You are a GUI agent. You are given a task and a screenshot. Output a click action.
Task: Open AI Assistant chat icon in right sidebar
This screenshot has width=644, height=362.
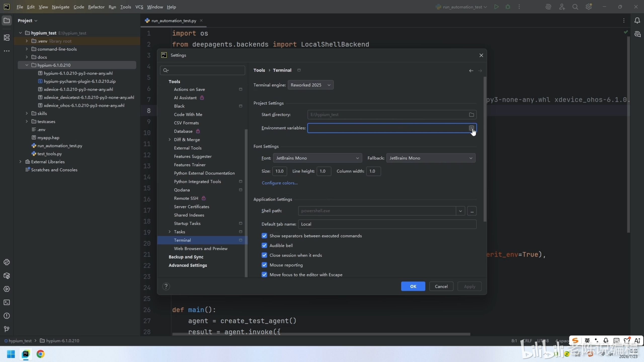(x=637, y=34)
